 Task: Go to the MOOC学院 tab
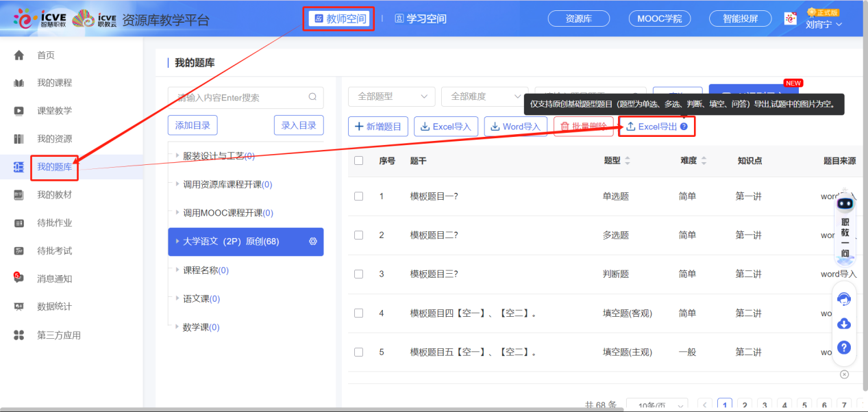658,18
